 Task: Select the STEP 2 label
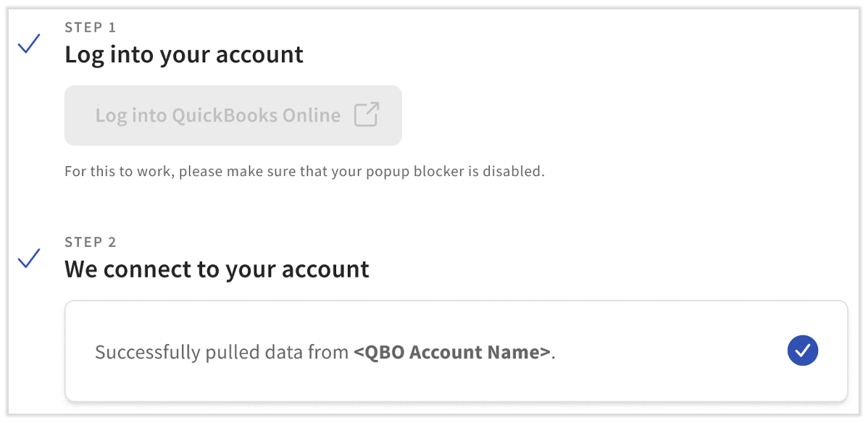[91, 242]
